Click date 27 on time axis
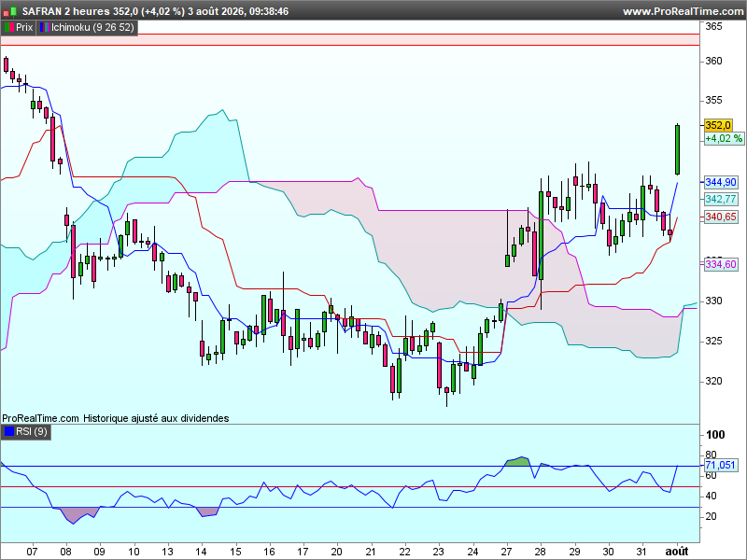This screenshot has width=747, height=560. pyautogui.click(x=506, y=552)
